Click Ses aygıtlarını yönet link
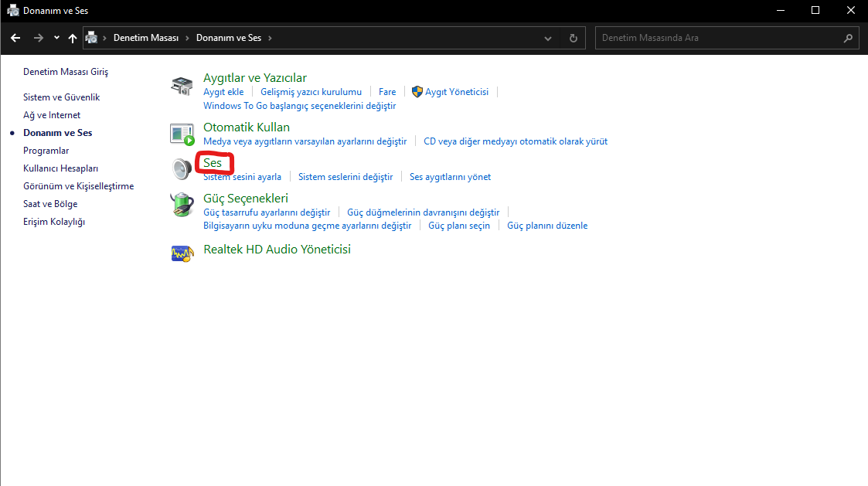 point(450,177)
